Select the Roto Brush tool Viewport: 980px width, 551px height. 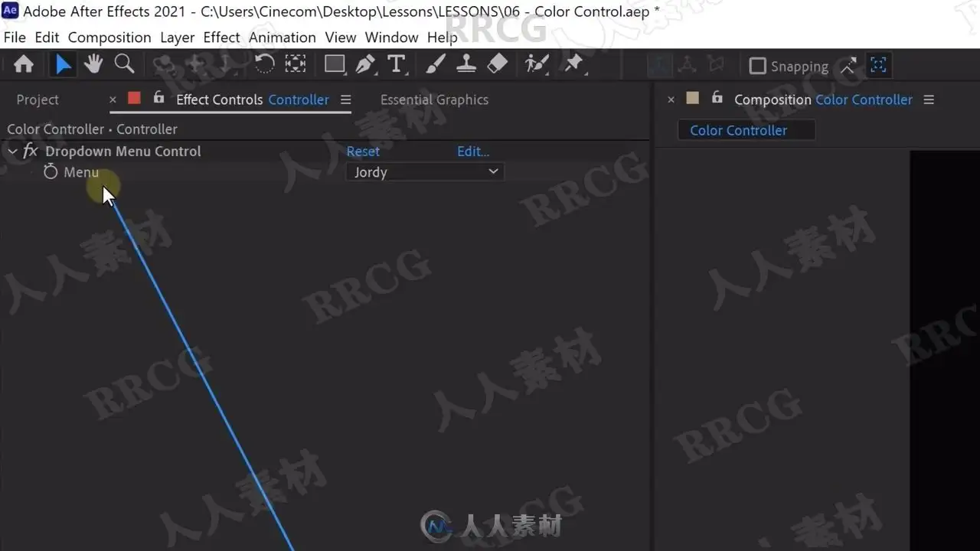tap(537, 65)
